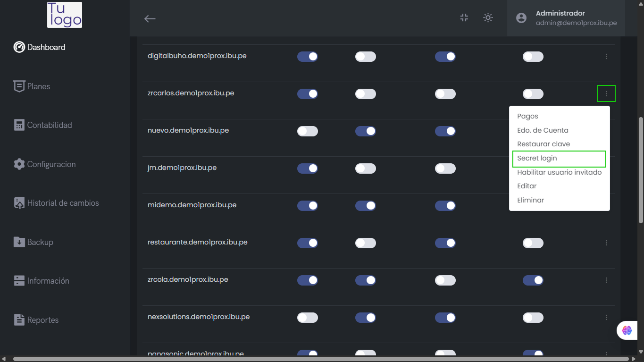Click the exit fullscreen icon
Screen dimensions: 644x362
(x=464, y=18)
